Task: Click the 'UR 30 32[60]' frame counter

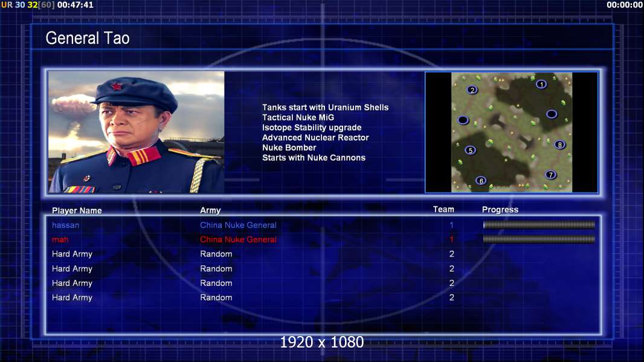Action: (28, 5)
